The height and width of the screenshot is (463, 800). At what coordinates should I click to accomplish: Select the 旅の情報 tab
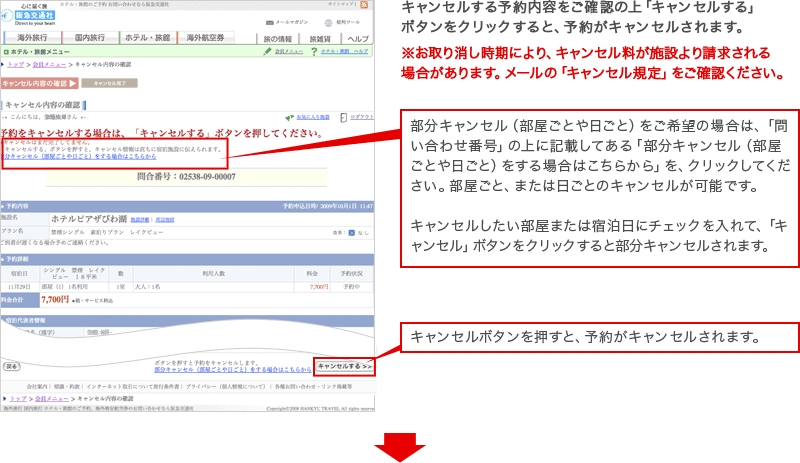[x=278, y=39]
